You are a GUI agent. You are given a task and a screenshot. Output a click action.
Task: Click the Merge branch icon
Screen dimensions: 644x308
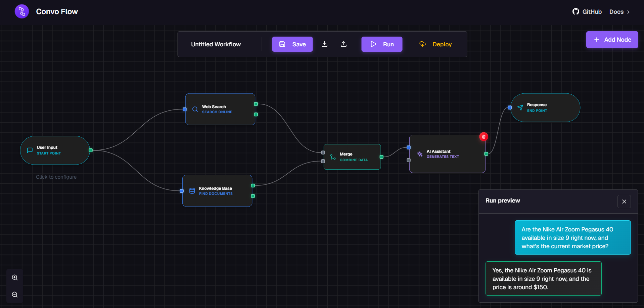tap(332, 157)
